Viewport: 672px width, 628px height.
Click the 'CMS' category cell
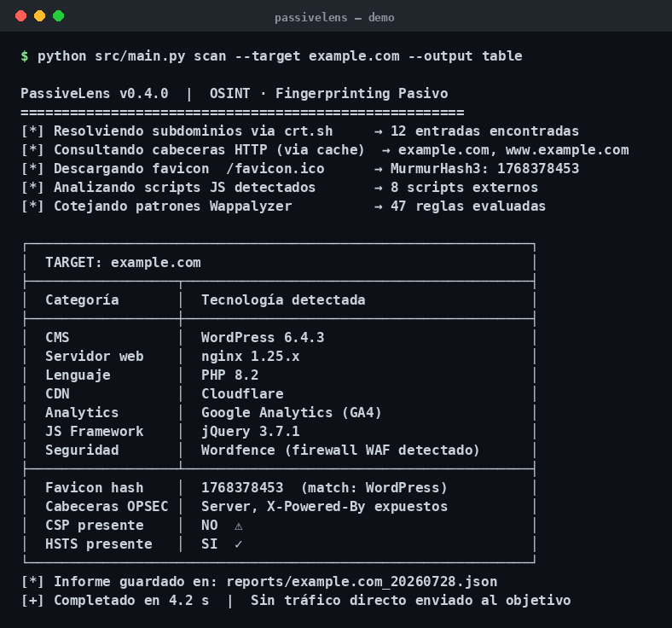[x=57, y=337]
